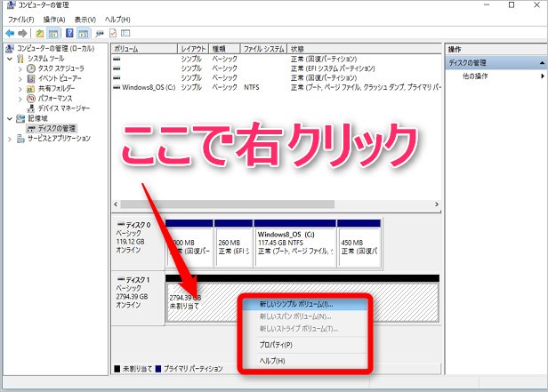Select the コンピューターの管理 (ローカル) root node

(56, 49)
